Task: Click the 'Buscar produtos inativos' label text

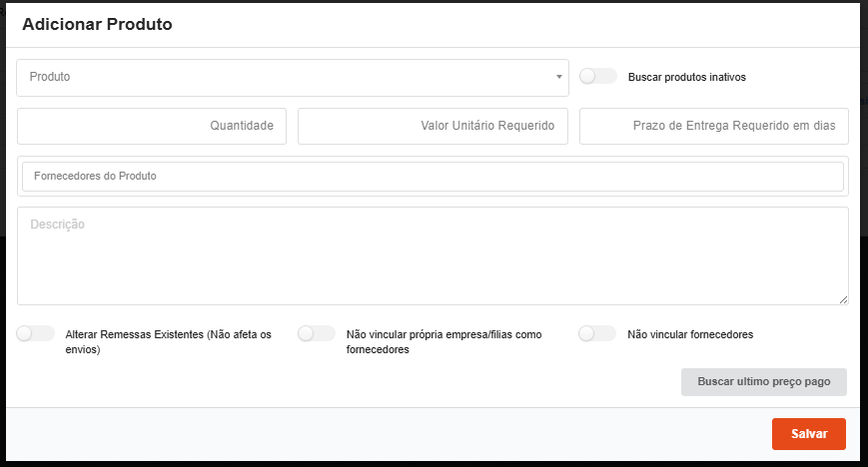Action: pos(686,77)
